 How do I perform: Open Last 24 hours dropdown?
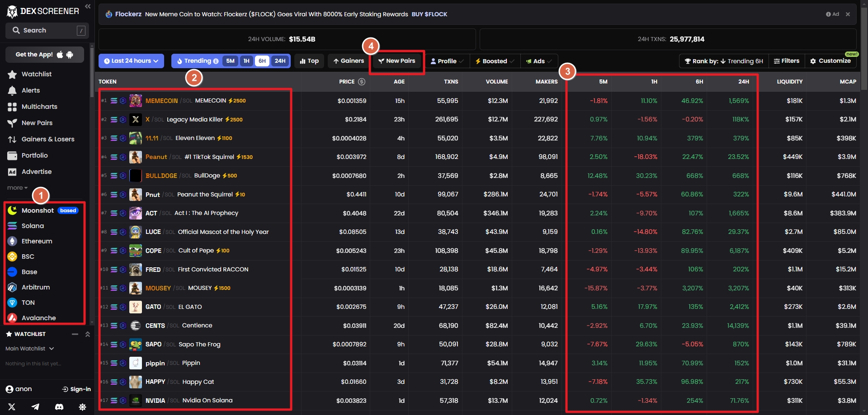point(131,61)
